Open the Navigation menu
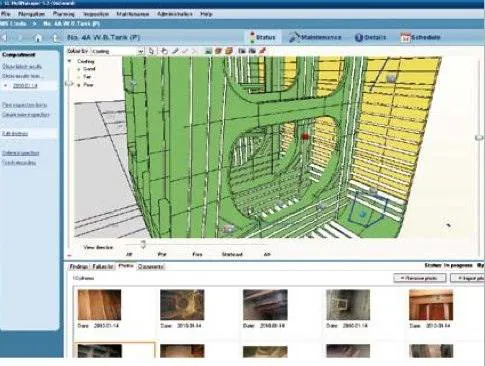Screen dimensions: 485x366 pyautogui.click(x=32, y=14)
